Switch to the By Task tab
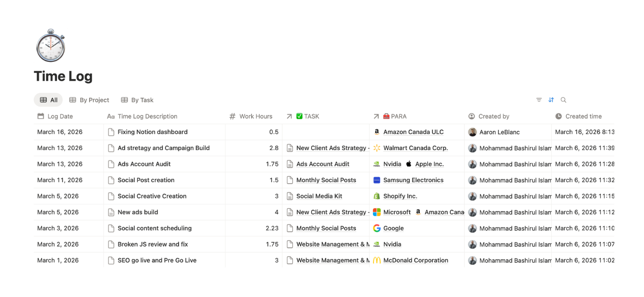This screenshot has height=297, width=644. point(137,100)
